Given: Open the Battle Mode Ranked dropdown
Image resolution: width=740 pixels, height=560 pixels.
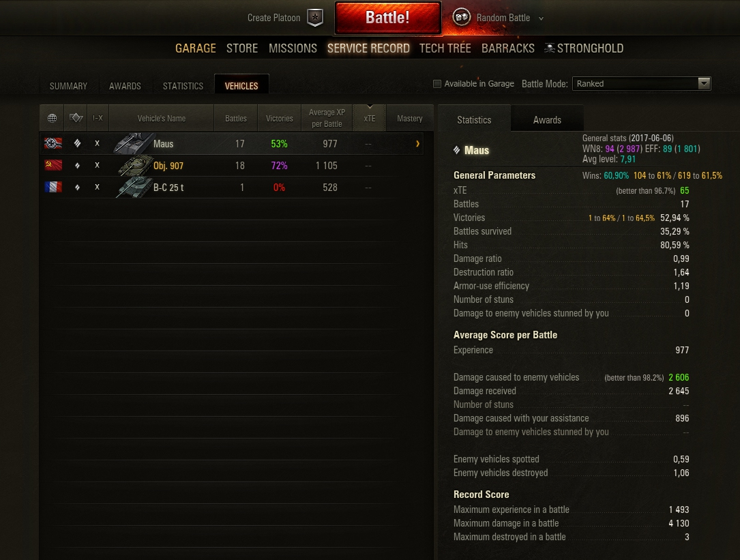Looking at the screenshot, I should 641,84.
